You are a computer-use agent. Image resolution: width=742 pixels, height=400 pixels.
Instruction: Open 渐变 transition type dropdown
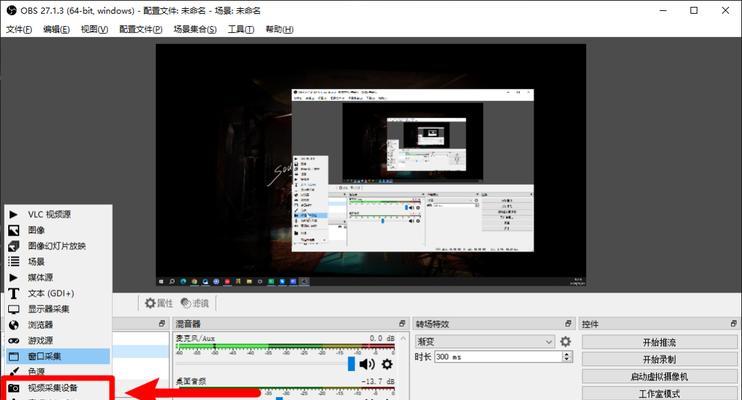[485, 341]
